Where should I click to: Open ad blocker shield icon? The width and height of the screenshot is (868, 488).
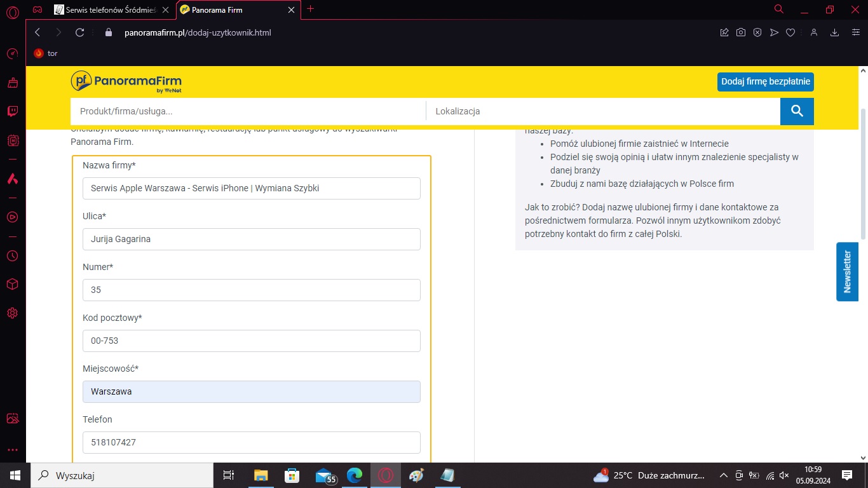(x=757, y=32)
